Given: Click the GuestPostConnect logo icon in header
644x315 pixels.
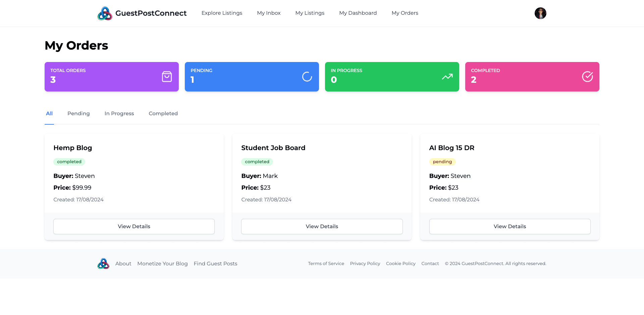Looking at the screenshot, I should click(x=105, y=13).
